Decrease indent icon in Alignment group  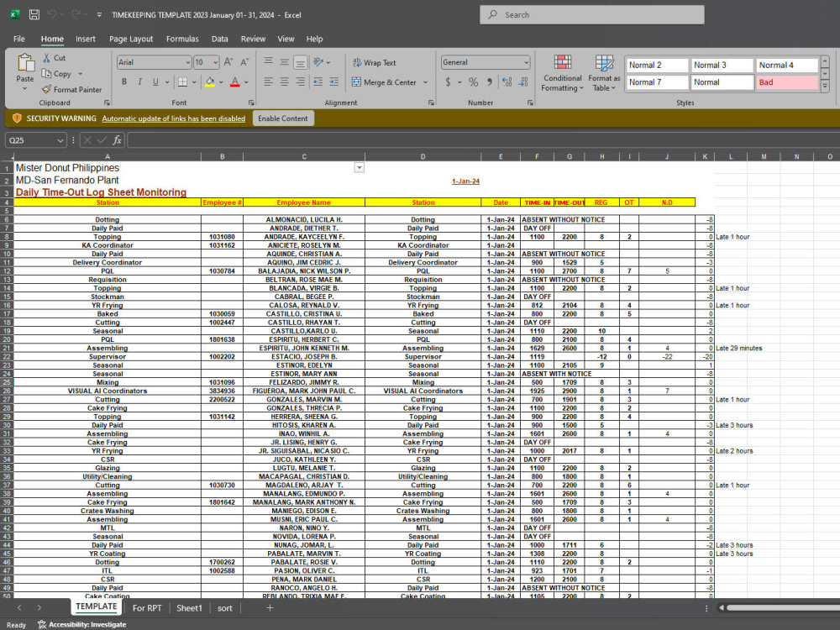(318, 82)
